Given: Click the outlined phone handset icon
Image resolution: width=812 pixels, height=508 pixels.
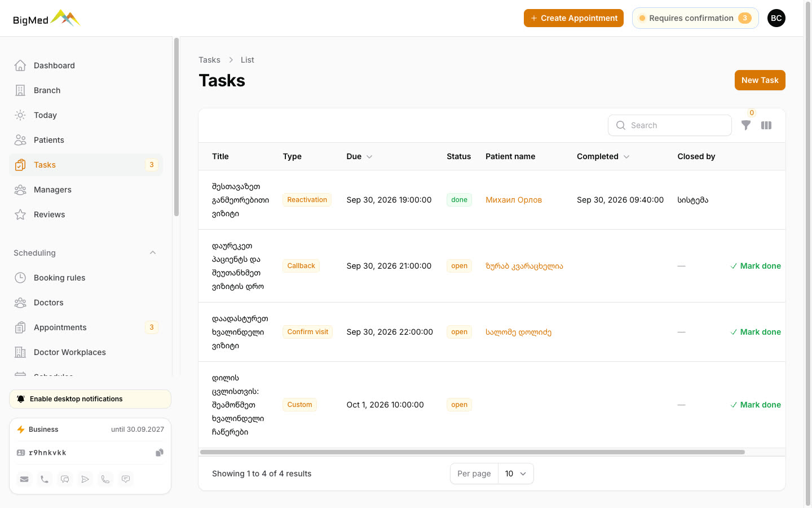Looking at the screenshot, I should [x=105, y=479].
